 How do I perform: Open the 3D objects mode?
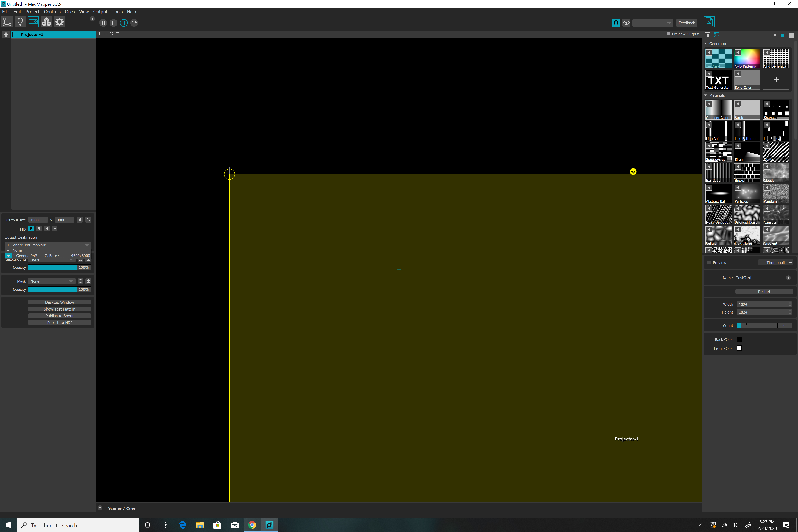(46, 22)
